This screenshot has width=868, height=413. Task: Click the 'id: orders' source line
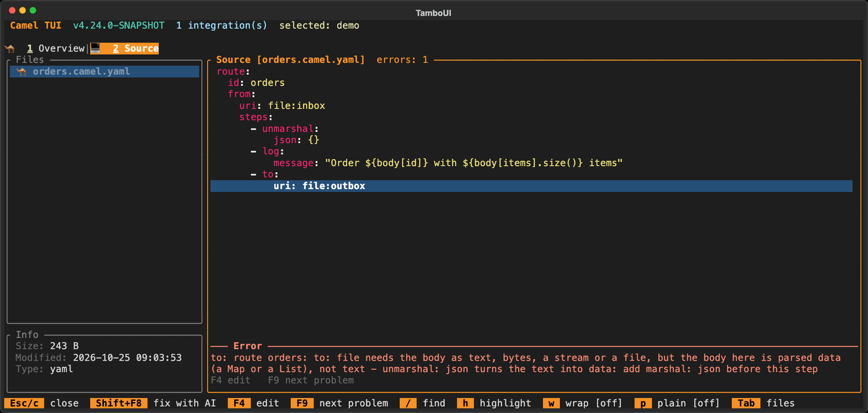(x=256, y=83)
